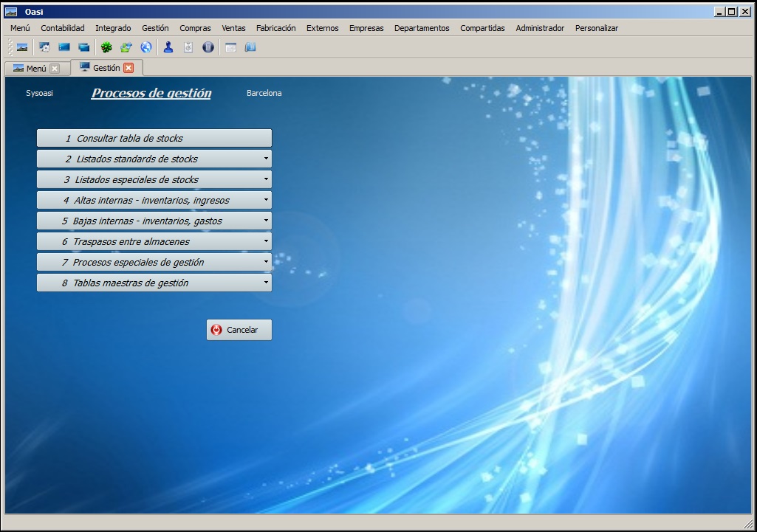757x532 pixels.
Task: Open the Departamentos menu
Action: (422, 28)
